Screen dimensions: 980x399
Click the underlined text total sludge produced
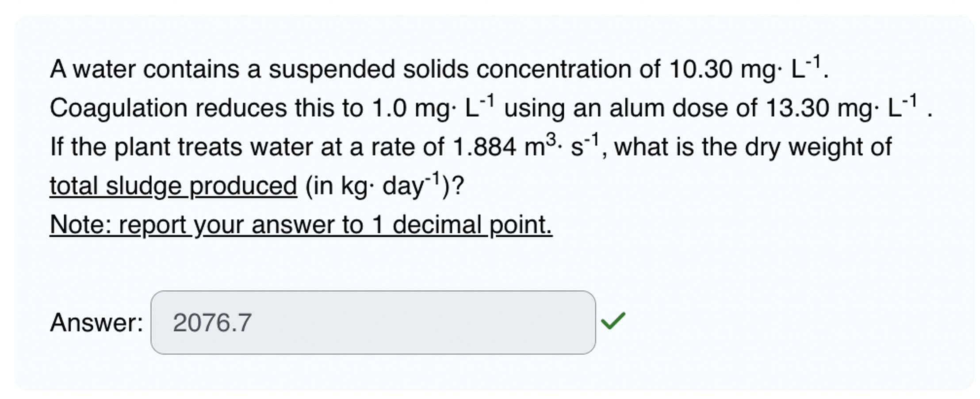click(172, 186)
